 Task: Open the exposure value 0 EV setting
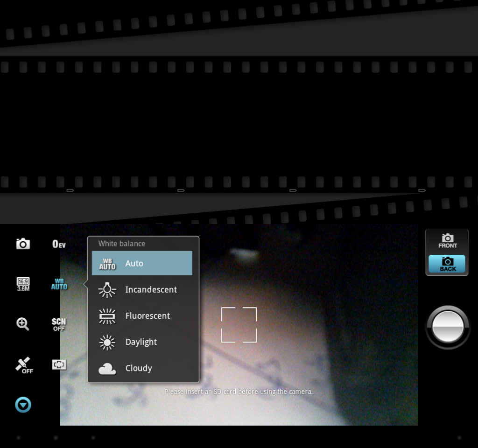pyautogui.click(x=58, y=243)
